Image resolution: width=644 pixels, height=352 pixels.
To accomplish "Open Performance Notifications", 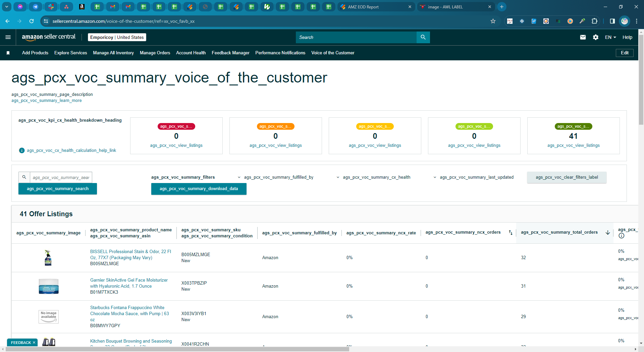I will [x=280, y=53].
